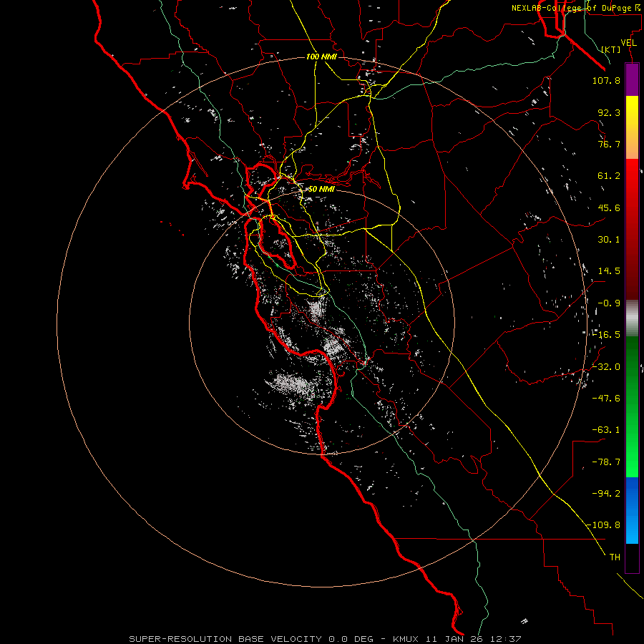Image resolution: width=644 pixels, height=644 pixels.
Task: Click the [KT] units label
Action: point(611,49)
